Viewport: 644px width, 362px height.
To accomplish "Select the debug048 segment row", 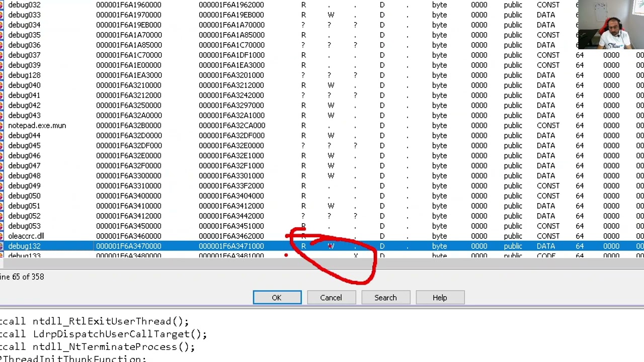I will [x=322, y=175].
